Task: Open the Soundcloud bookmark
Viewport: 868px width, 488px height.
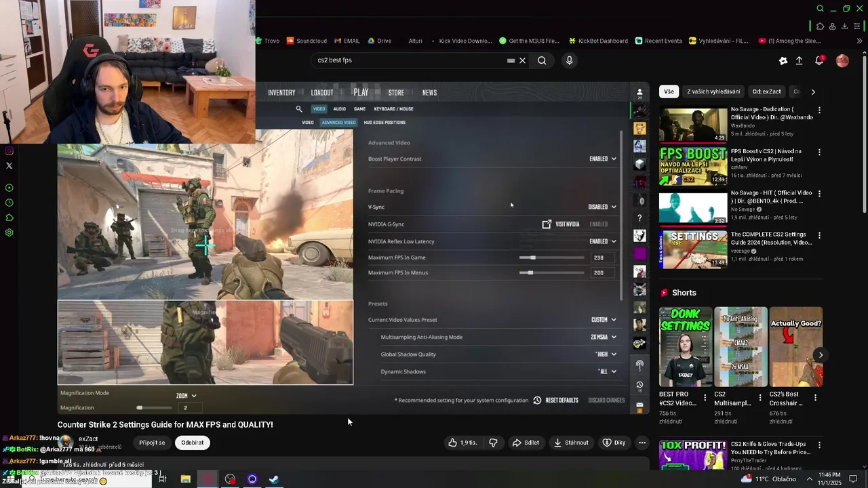Action: pyautogui.click(x=307, y=41)
